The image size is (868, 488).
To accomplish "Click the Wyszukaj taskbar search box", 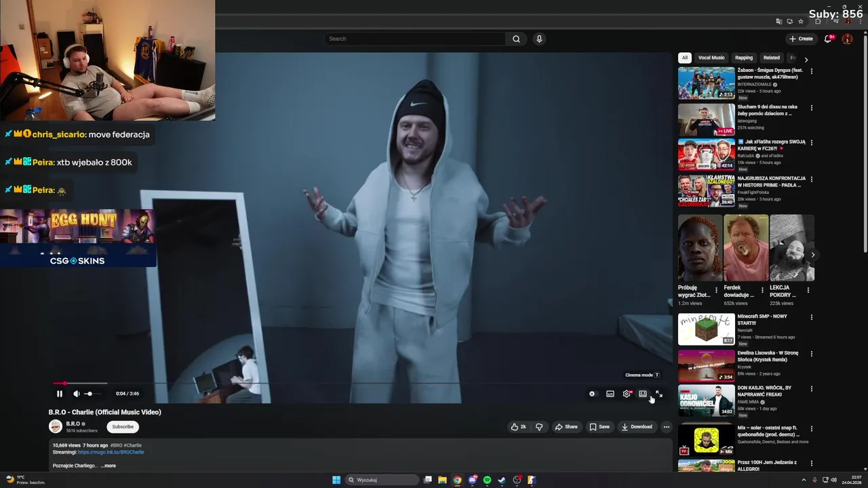I will [x=382, y=480].
